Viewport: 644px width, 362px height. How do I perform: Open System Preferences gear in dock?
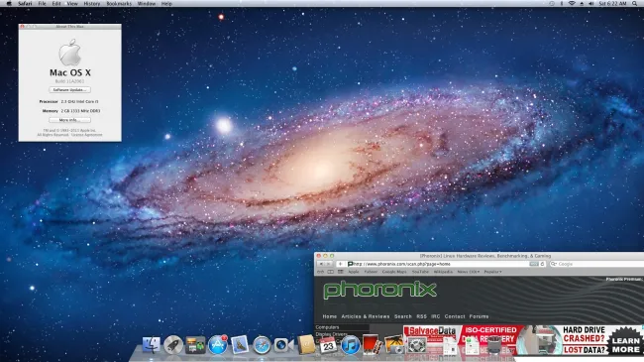[x=416, y=345]
